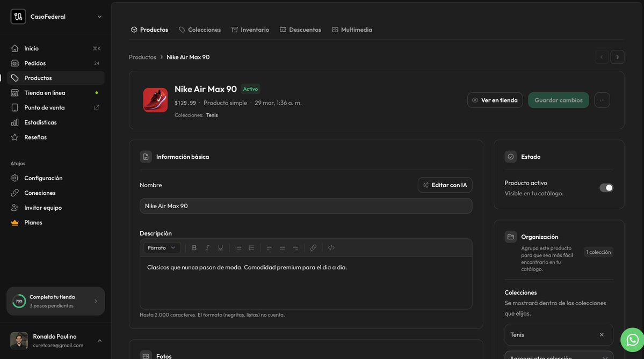Viewport: 644px width, 359px height.
Task: Go to Inicio in the sidebar
Action: tap(55, 48)
